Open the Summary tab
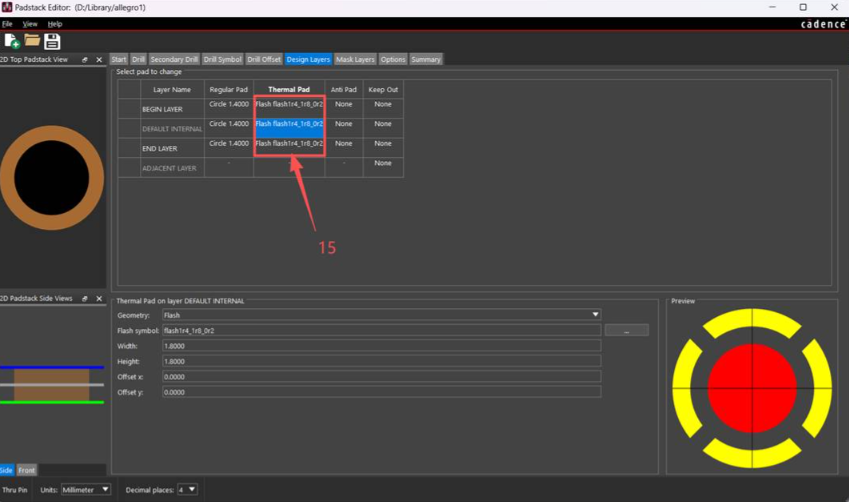 pos(426,60)
